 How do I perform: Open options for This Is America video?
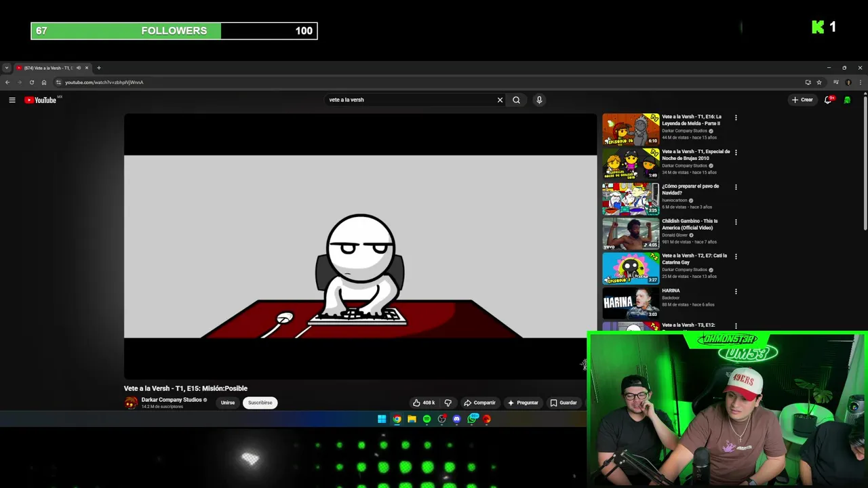click(x=736, y=222)
